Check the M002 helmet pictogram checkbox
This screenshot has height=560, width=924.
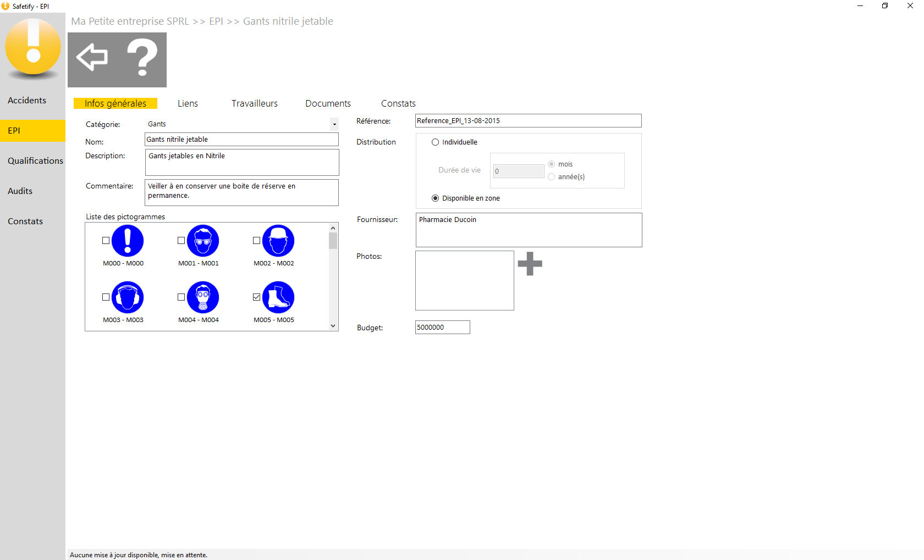click(256, 241)
